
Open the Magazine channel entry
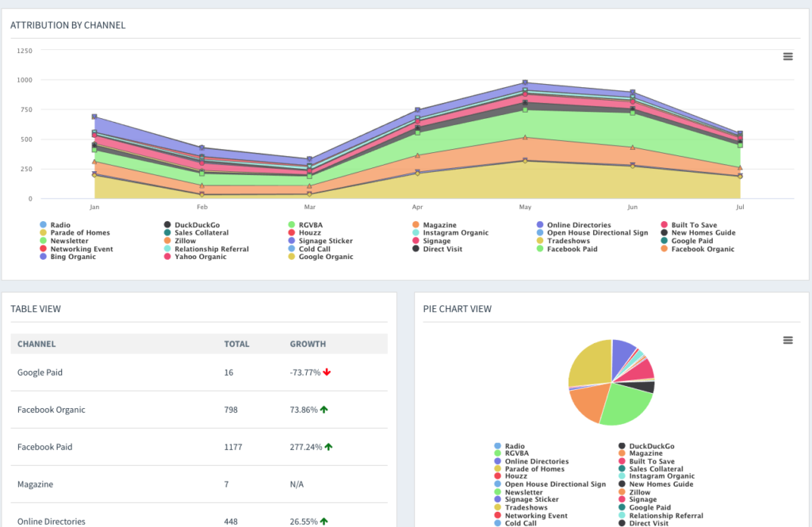pos(36,483)
